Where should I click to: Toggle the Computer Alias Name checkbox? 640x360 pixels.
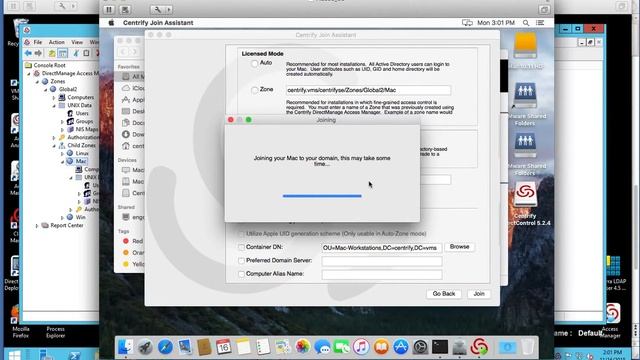click(x=241, y=274)
